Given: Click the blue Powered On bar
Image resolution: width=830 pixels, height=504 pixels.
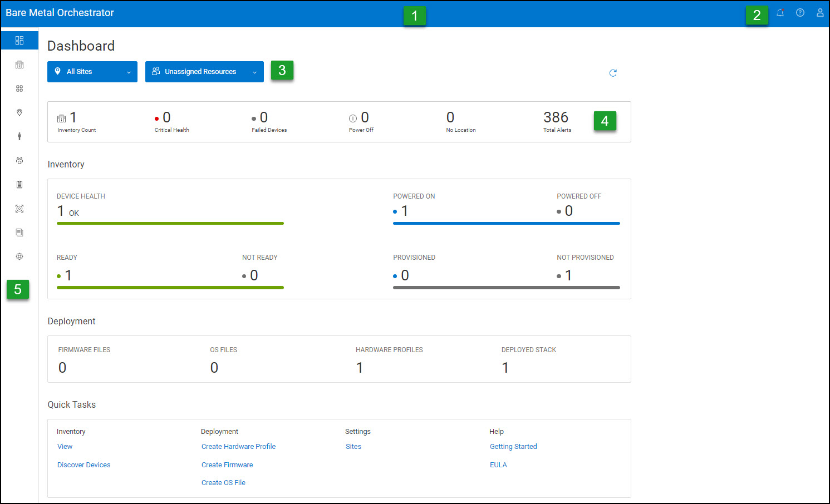Looking at the screenshot, I should pyautogui.click(x=507, y=224).
